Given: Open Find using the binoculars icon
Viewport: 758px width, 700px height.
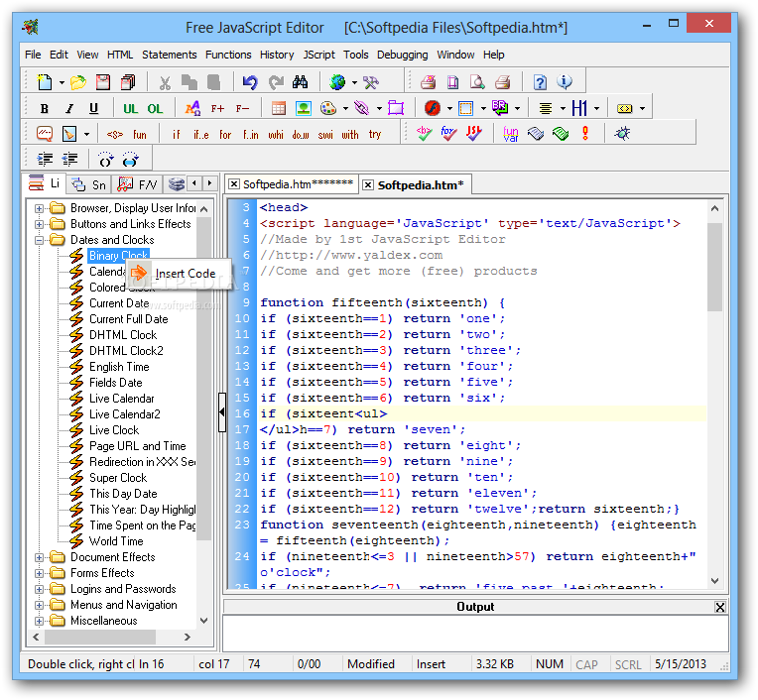Looking at the screenshot, I should (x=301, y=82).
